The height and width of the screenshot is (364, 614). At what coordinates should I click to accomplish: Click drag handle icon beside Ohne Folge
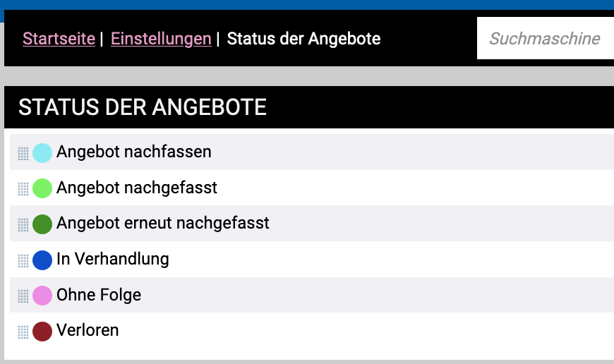(x=23, y=296)
